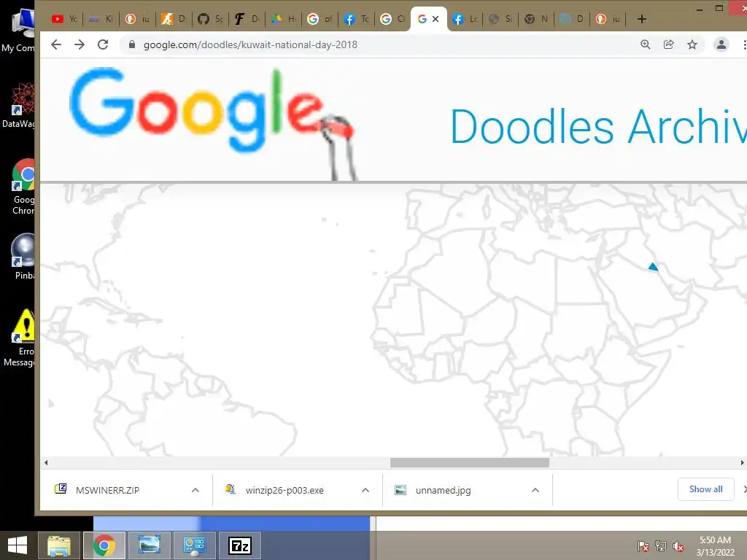Screen dimensions: 747x560
Task: View site info via lock icon
Action: (132, 44)
